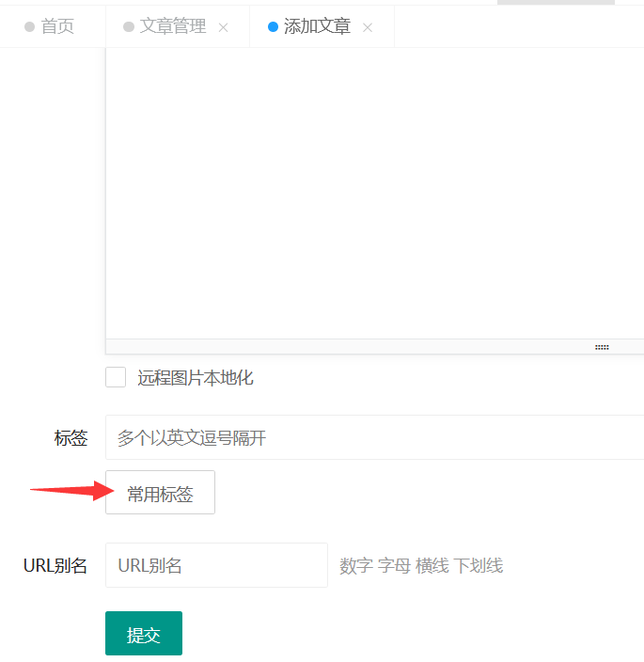Image resolution: width=644 pixels, height=662 pixels.
Task: Submit the form with 提交 button
Action: click(x=144, y=633)
